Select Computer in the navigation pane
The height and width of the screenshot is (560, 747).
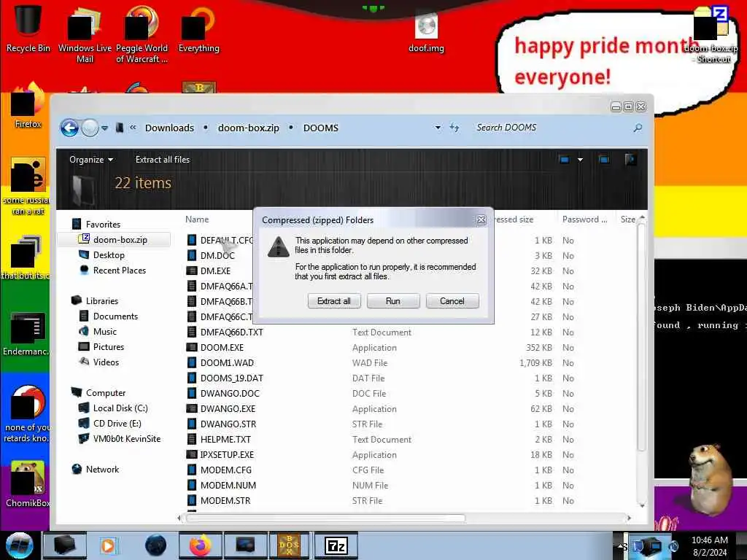pyautogui.click(x=106, y=393)
